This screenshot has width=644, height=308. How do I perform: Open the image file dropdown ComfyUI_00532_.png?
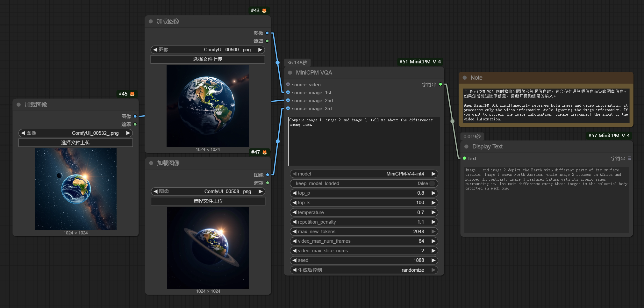point(75,133)
